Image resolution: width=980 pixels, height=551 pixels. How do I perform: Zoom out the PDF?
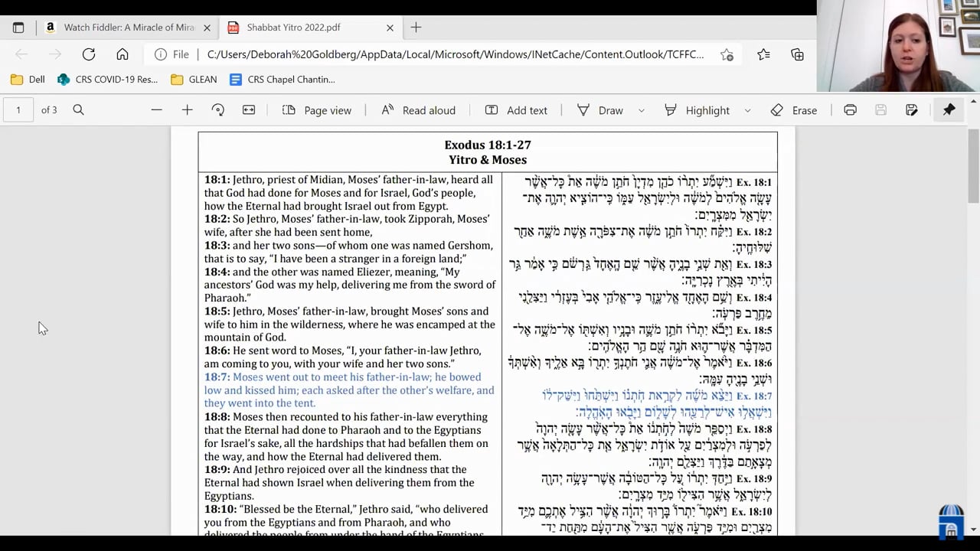pos(156,110)
